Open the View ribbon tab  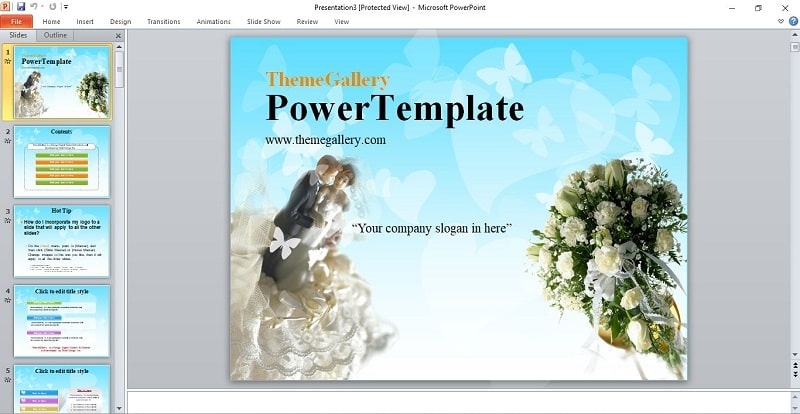341,21
